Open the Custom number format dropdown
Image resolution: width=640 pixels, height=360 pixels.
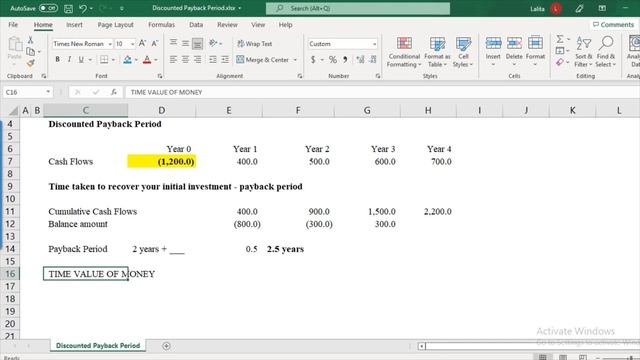pos(374,44)
